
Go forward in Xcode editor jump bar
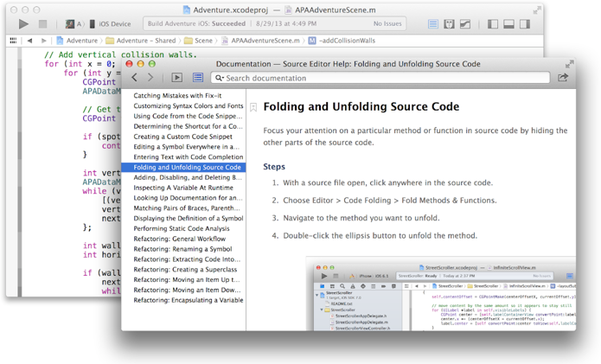pos(43,41)
